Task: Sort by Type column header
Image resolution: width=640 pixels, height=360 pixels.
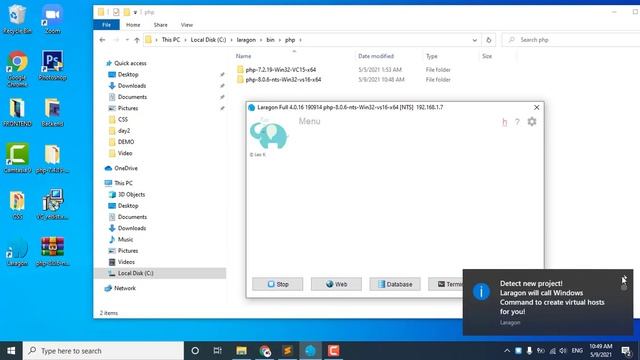Action: [431, 56]
